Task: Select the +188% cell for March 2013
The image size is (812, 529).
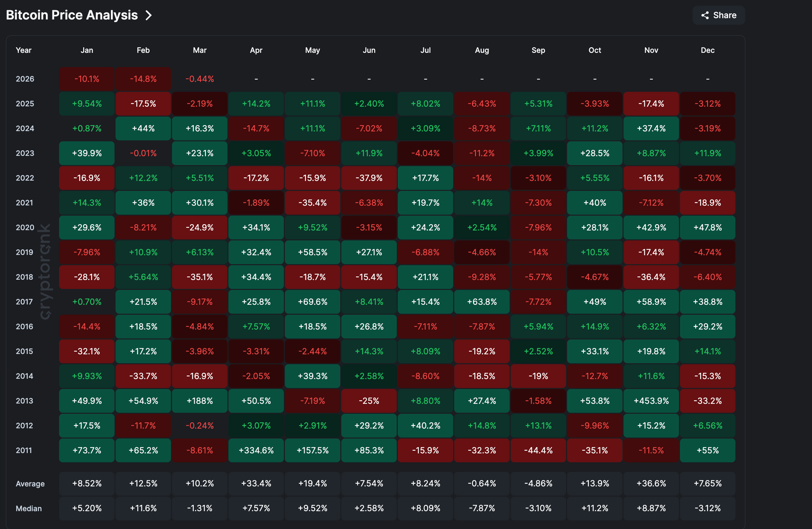Action: click(199, 401)
